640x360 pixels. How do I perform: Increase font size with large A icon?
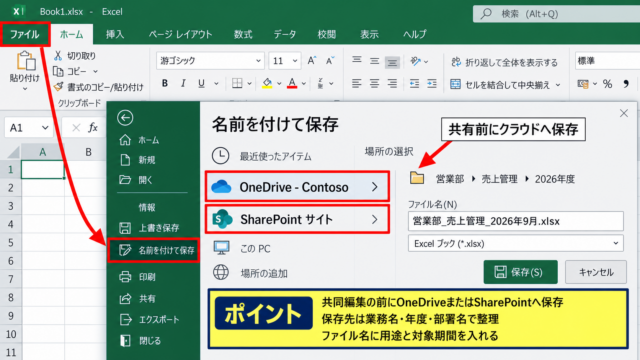tap(312, 61)
